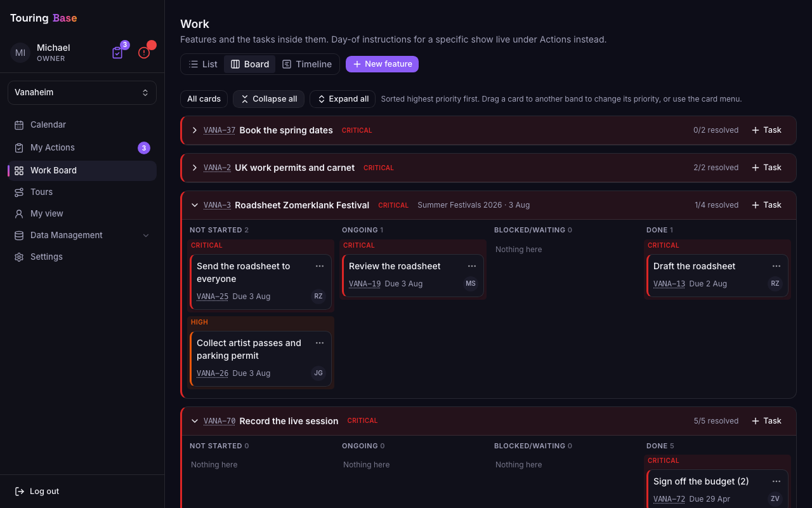Open the VANA-19 task link

click(x=365, y=284)
